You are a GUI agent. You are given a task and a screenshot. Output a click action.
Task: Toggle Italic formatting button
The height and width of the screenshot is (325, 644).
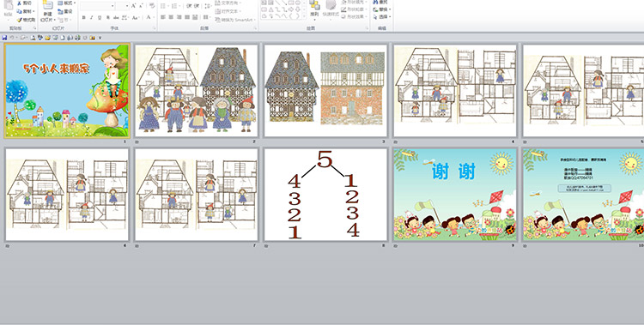coord(92,18)
